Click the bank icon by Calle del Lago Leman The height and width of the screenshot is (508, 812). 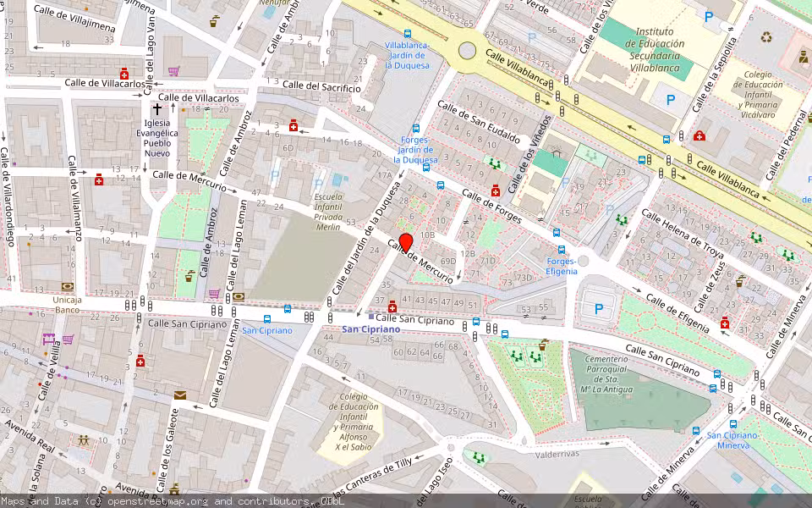[239, 297]
